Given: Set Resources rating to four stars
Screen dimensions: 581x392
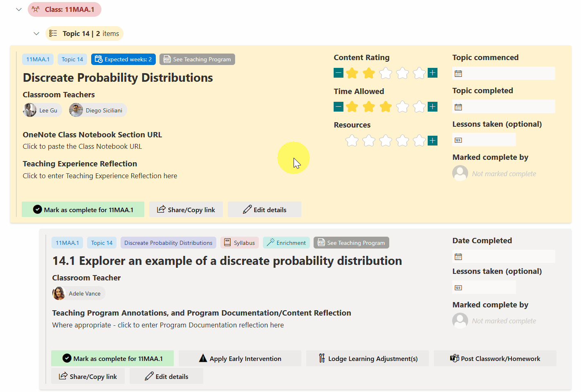Looking at the screenshot, I should (402, 141).
